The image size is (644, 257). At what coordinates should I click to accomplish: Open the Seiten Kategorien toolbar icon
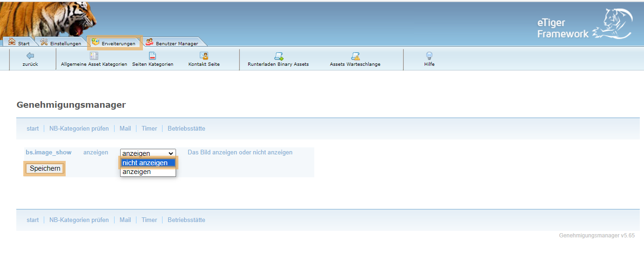152,56
